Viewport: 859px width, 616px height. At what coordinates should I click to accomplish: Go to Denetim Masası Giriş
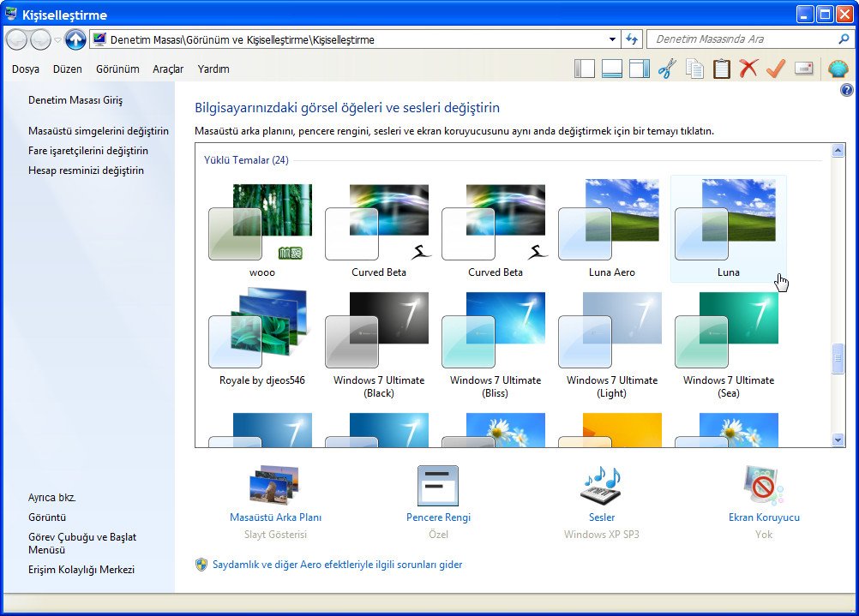tap(75, 100)
